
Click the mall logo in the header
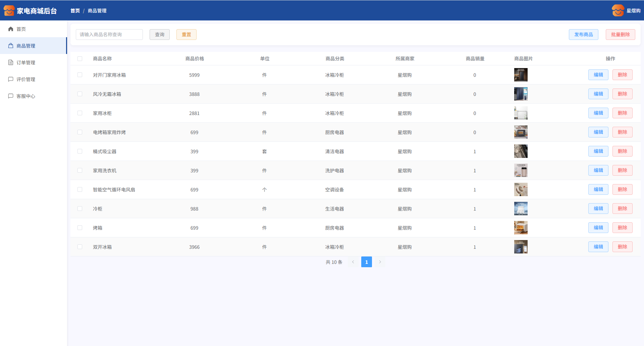pos(9,11)
